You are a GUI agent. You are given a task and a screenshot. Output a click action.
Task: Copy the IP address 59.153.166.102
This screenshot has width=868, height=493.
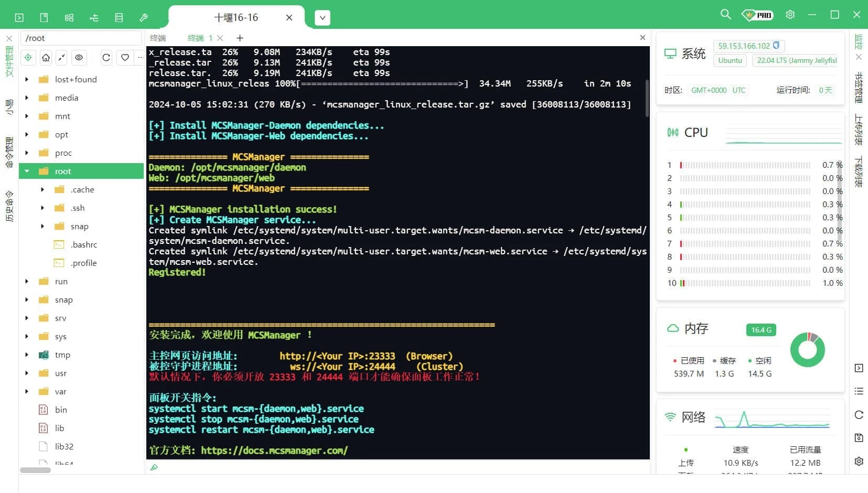click(x=776, y=46)
